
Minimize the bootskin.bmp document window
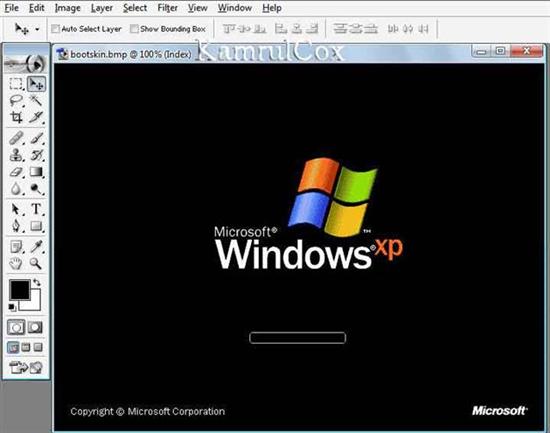point(481,52)
